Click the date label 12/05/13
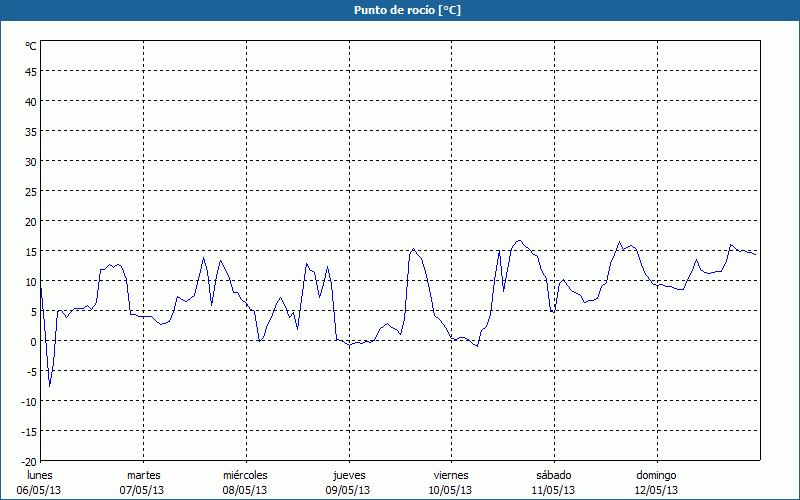800x500 pixels. pyautogui.click(x=656, y=490)
